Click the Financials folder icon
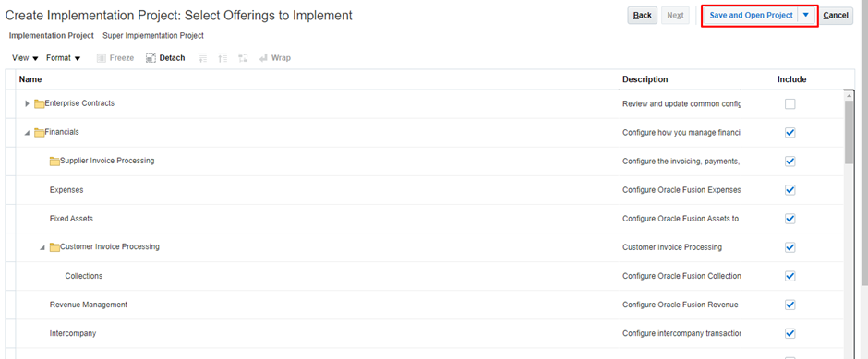The width and height of the screenshot is (868, 359). pos(40,133)
